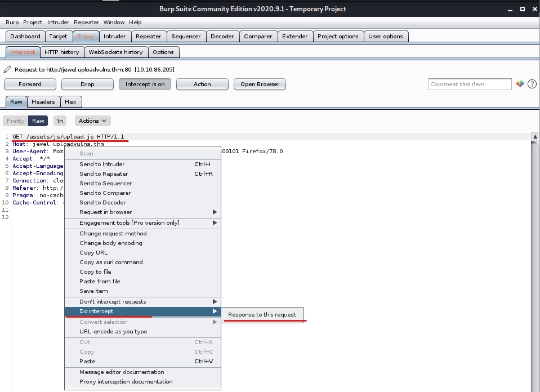Choose Change request method
This screenshot has height=392, width=540.
point(142,233)
